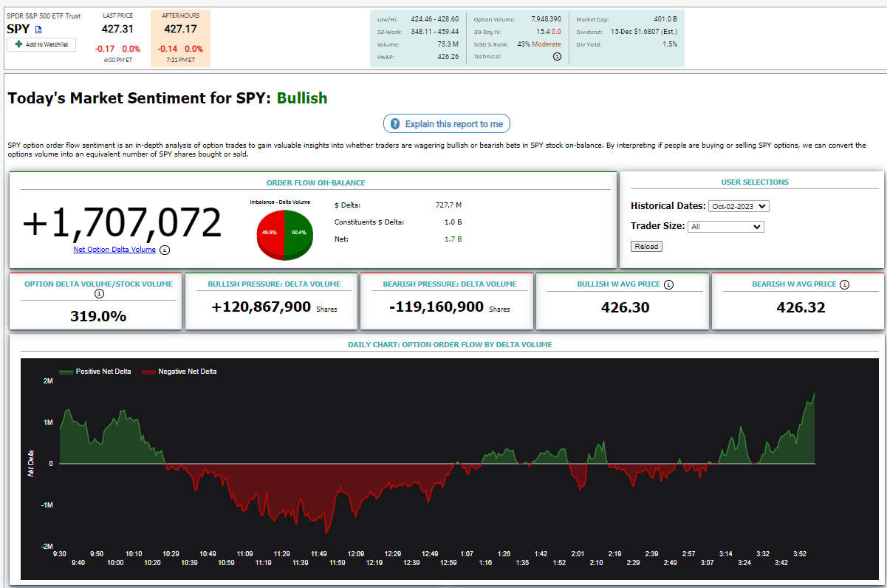This screenshot has height=588, width=887.
Task: Click the info icon in the Technical row
Action: click(x=557, y=56)
